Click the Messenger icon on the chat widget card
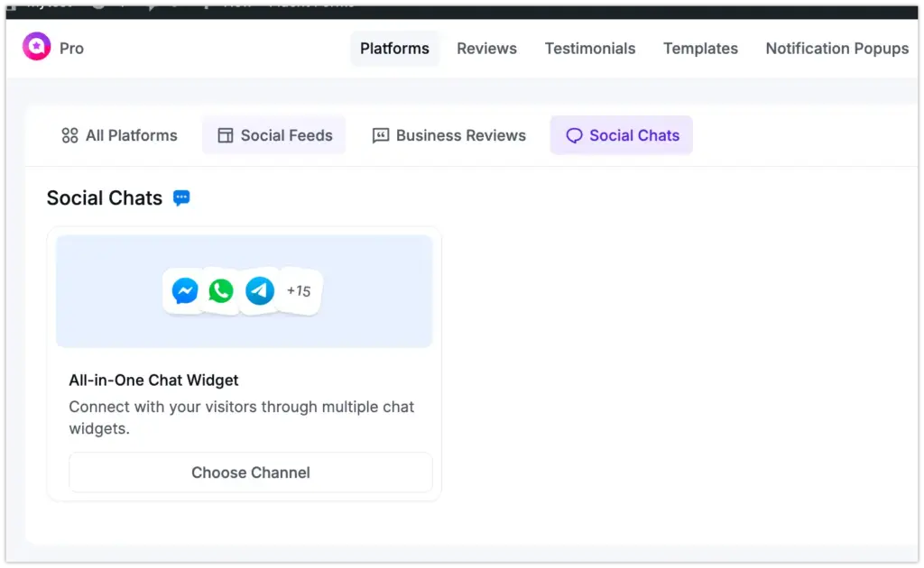924x568 pixels. pyautogui.click(x=184, y=290)
